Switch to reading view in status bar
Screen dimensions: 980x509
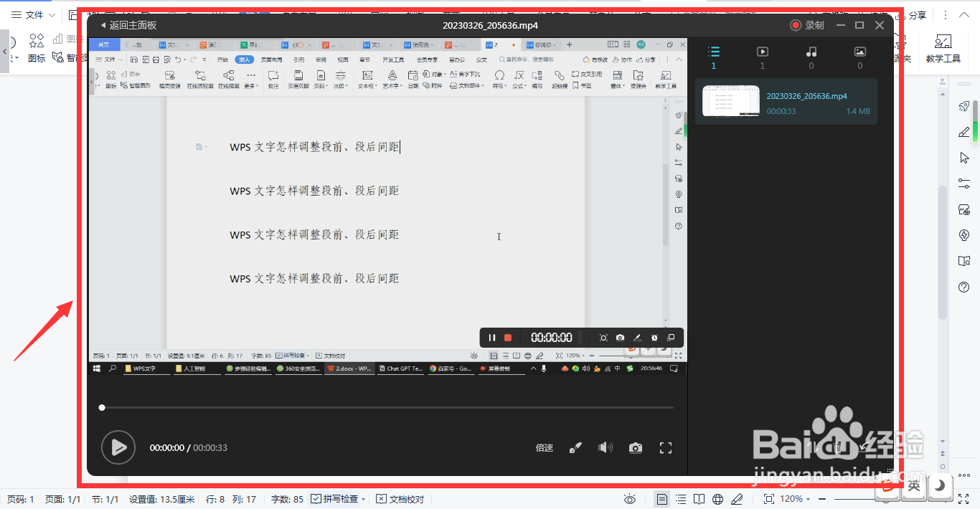699,499
